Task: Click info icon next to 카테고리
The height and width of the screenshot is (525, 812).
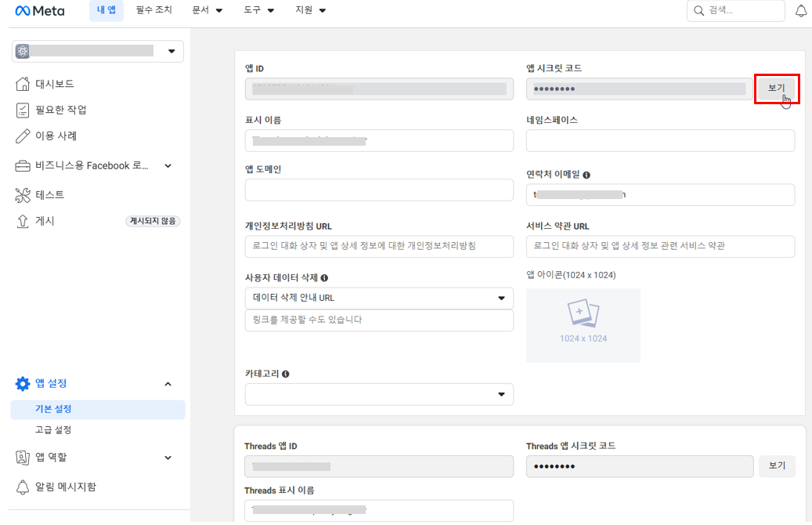Action: pyautogui.click(x=285, y=375)
